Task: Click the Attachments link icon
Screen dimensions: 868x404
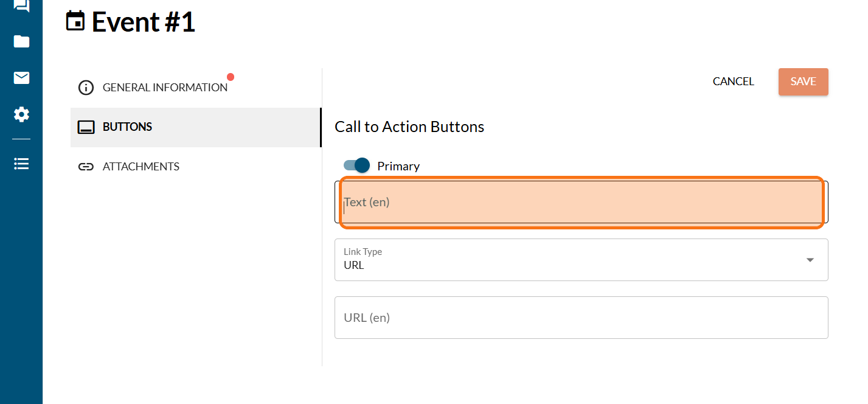Action: click(86, 167)
